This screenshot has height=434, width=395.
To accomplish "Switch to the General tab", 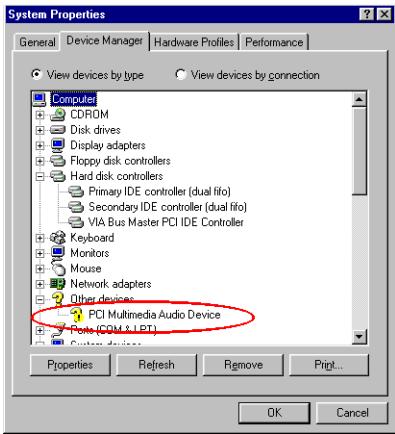I will 37,42.
